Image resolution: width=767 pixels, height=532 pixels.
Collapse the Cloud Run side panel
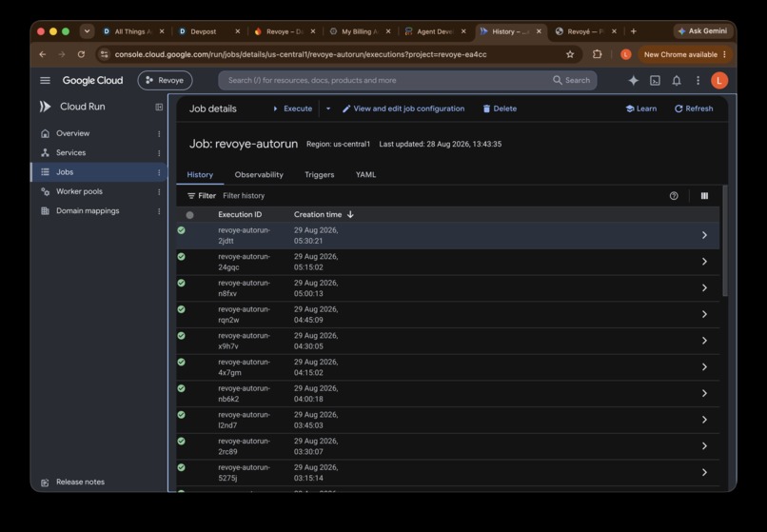[x=159, y=107]
